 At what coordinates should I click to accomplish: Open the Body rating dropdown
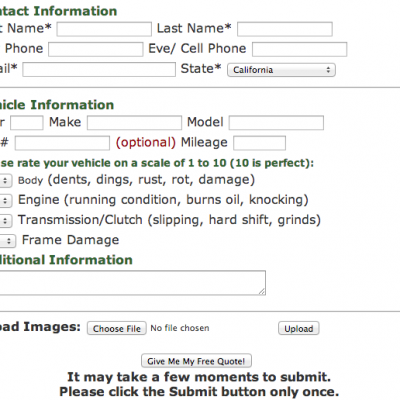point(6,181)
